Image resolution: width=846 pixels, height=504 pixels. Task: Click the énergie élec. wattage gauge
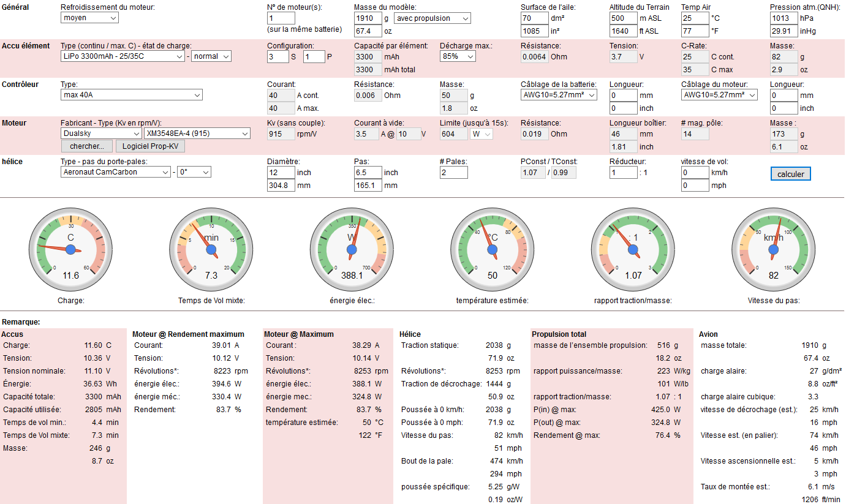(352, 249)
